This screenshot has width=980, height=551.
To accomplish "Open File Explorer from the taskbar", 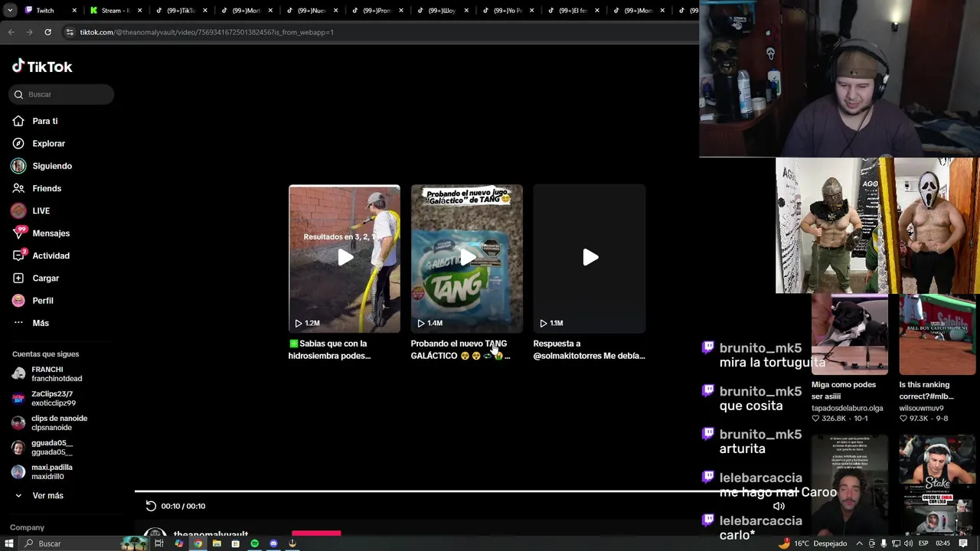I will (217, 543).
